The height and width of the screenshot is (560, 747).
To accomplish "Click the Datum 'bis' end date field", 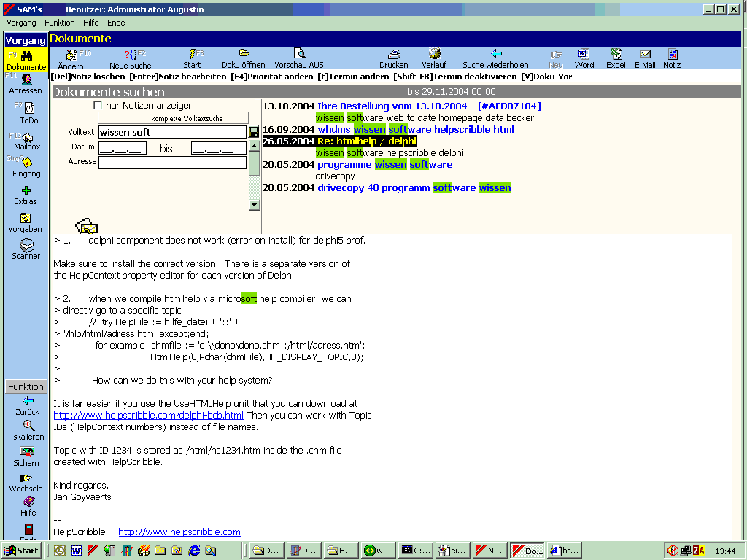I will pyautogui.click(x=219, y=148).
